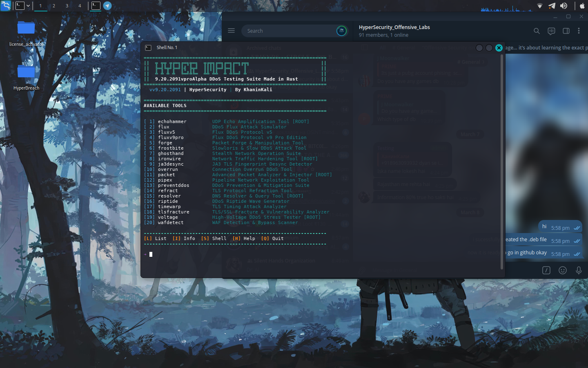The image size is (588, 368).
Task: Search messages in the Telegram chat
Action: pos(537,31)
